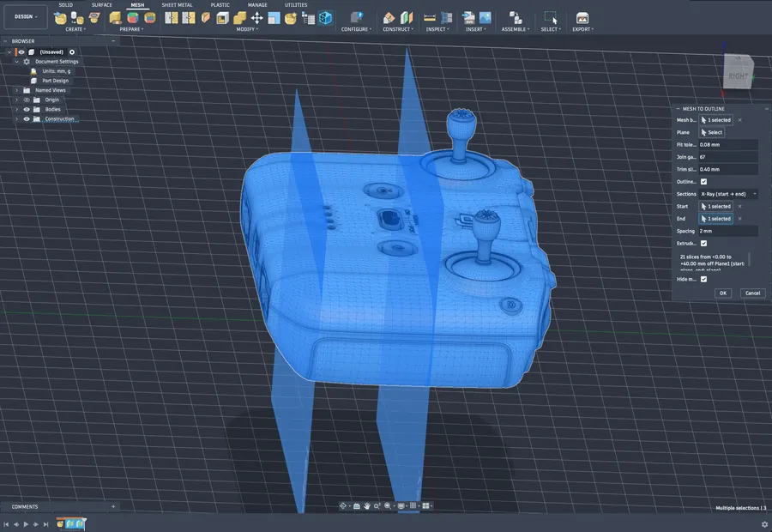
Task: Click the Insert SVG icon
Action: click(x=468, y=18)
